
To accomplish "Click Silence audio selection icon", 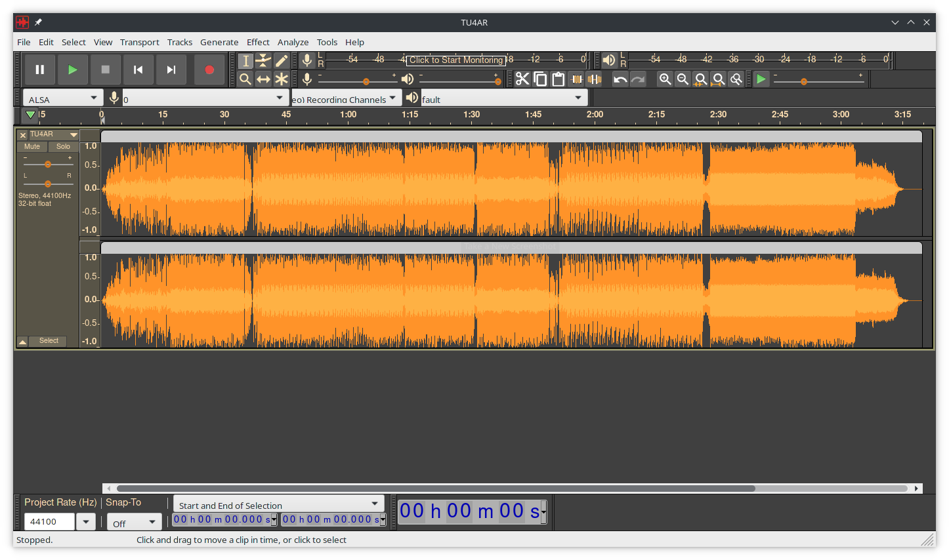I will [595, 79].
